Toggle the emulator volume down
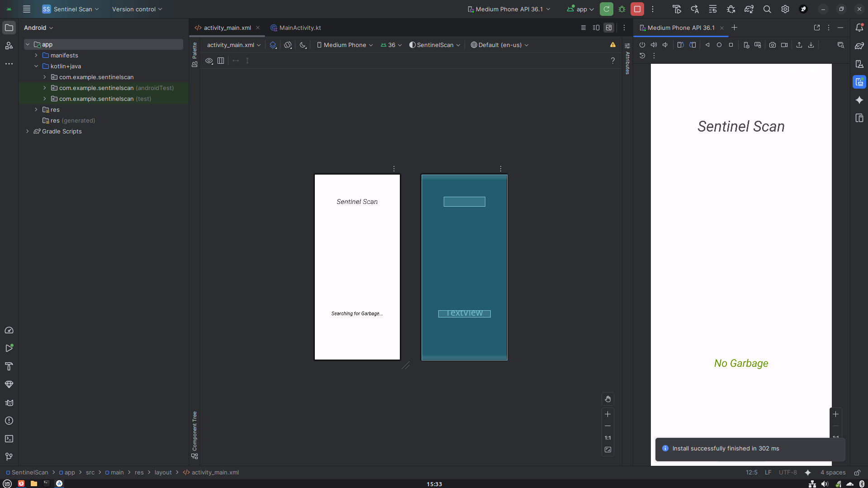This screenshot has width=868, height=488. click(x=665, y=45)
